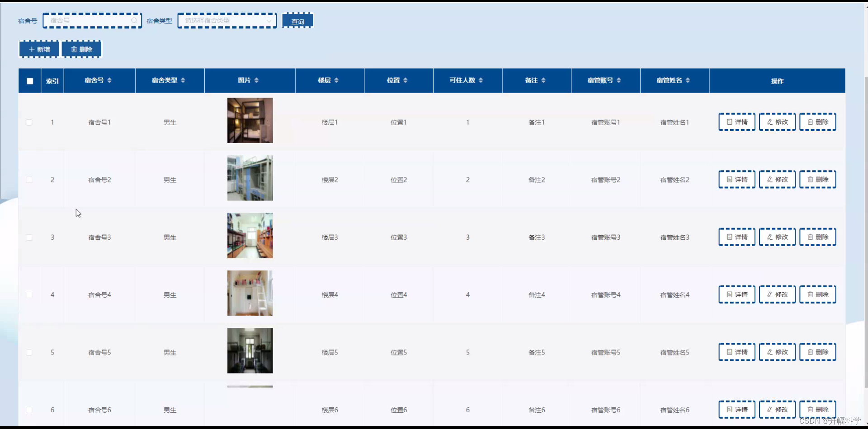Click the document icon in 宿舍号1's 详情 button
The height and width of the screenshot is (429, 868).
point(729,121)
